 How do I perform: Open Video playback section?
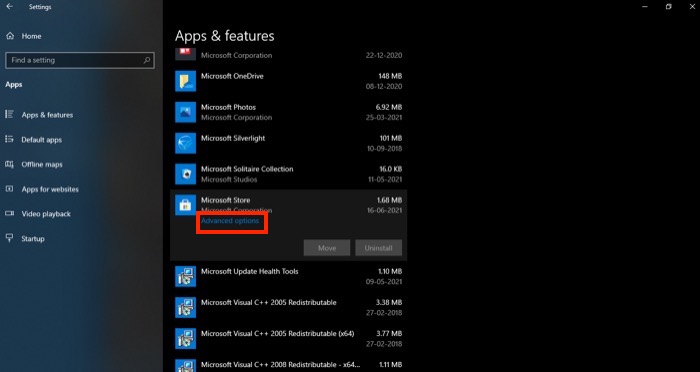tap(46, 214)
